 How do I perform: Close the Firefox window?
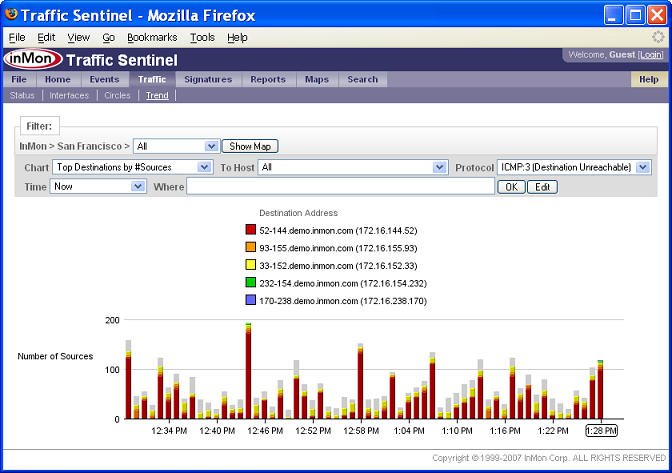[657, 15]
